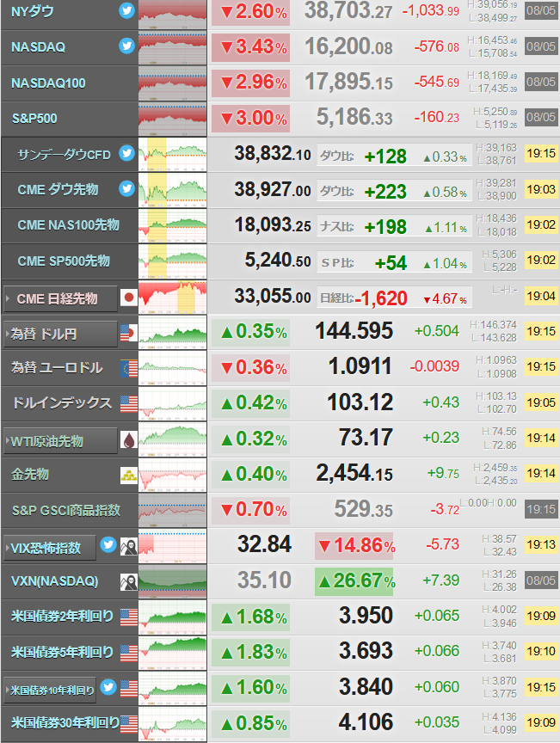Open the CME SP500先物 link

click(x=64, y=261)
